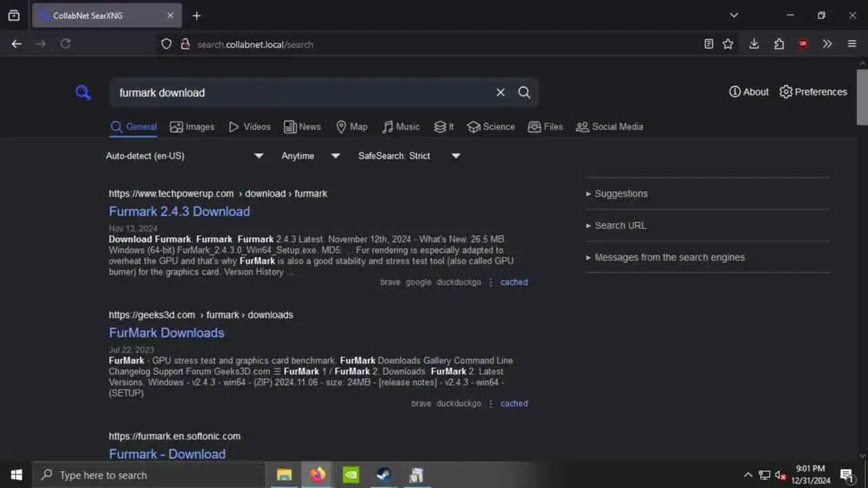Image resolution: width=868 pixels, height=488 pixels.
Task: Open the About page
Action: tap(749, 92)
